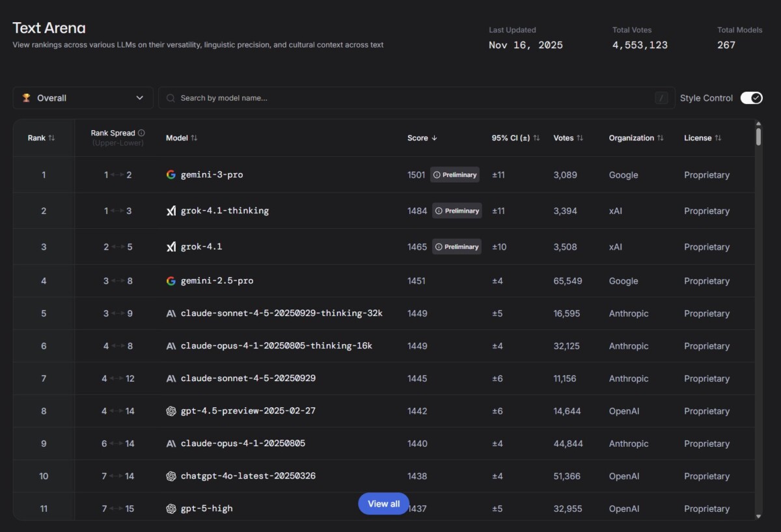
Task: Click the Anthropic logo beside claude-opus-4-1-20250805
Action: click(171, 444)
